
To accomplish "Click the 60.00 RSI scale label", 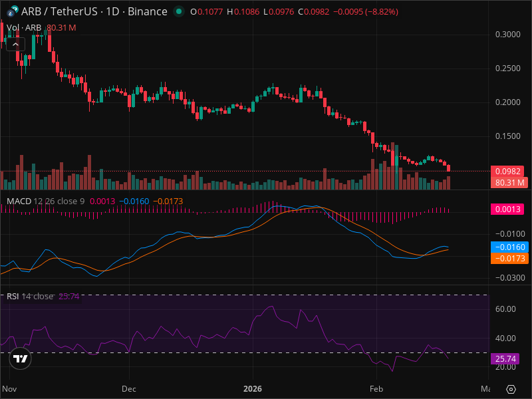I will (x=505, y=309).
